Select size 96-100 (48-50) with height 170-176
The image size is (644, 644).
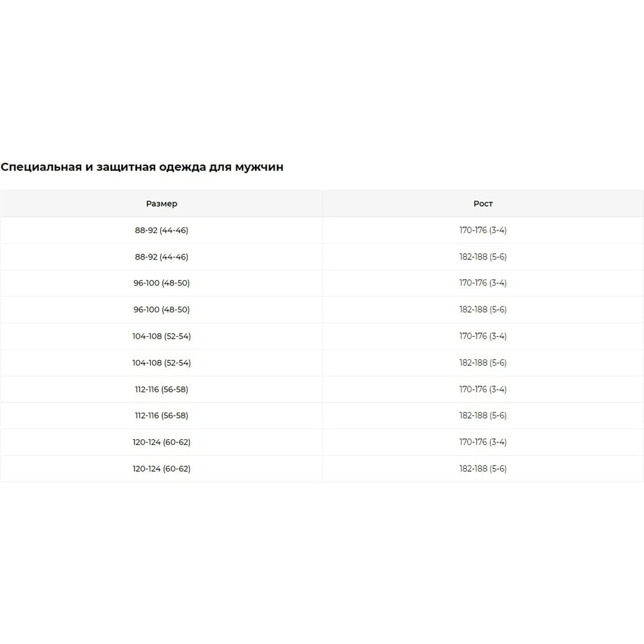(x=161, y=283)
